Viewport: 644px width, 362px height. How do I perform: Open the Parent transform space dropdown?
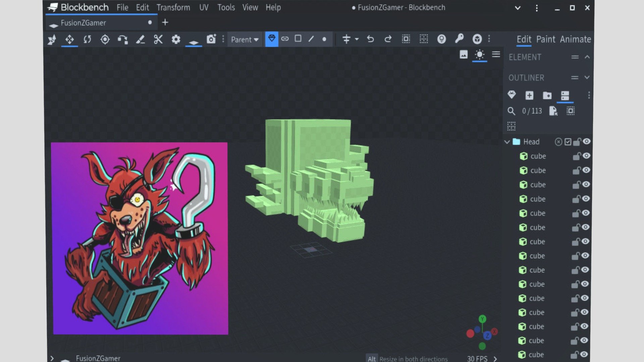point(245,40)
